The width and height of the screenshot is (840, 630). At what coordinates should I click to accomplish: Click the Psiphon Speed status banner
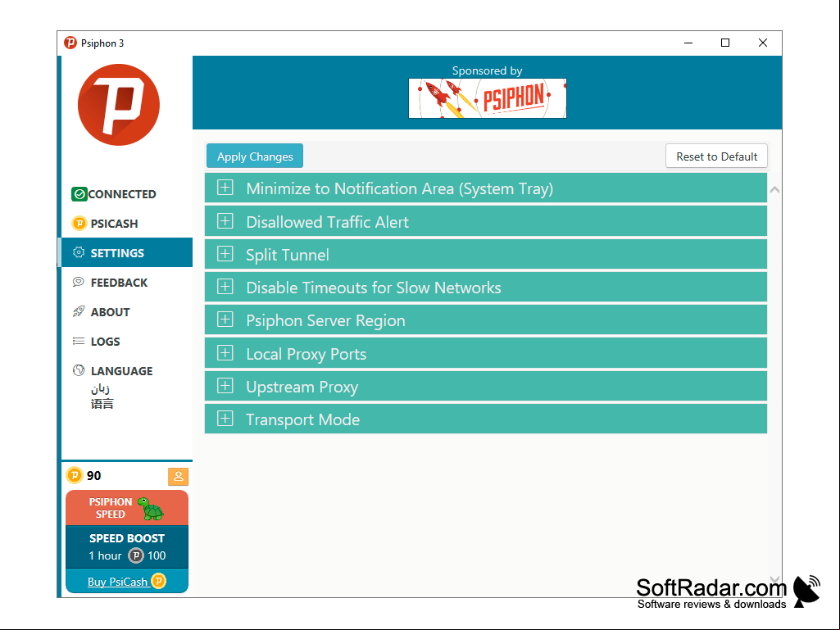pyautogui.click(x=127, y=508)
